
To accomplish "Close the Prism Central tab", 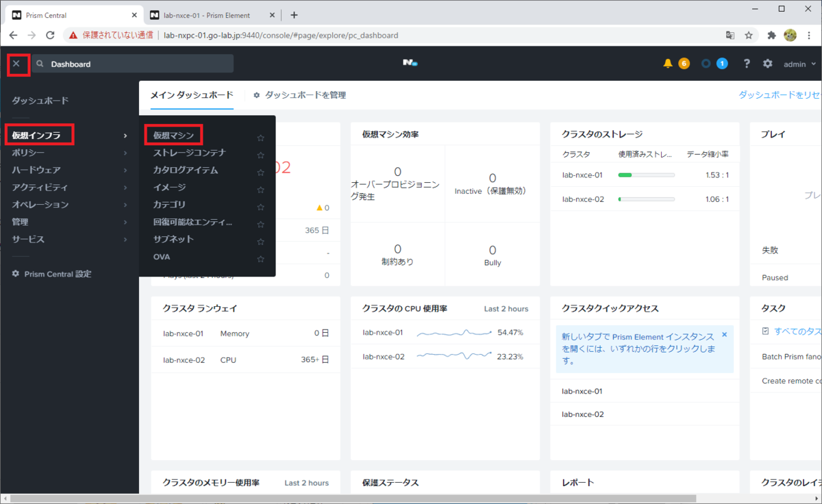I will click(x=134, y=15).
